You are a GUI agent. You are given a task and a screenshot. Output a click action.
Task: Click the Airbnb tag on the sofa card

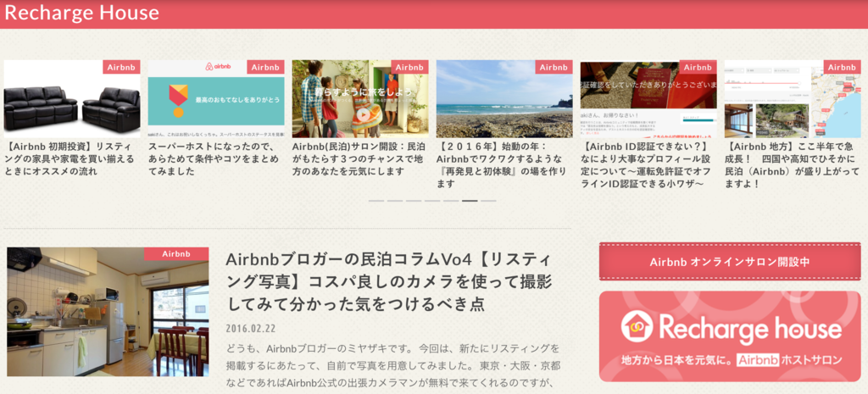(121, 67)
